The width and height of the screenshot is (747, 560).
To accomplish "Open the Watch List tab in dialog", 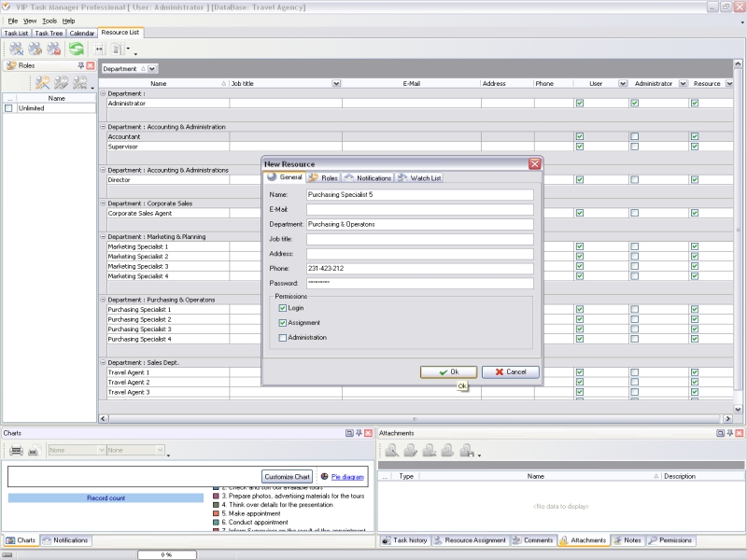I will tap(419, 177).
